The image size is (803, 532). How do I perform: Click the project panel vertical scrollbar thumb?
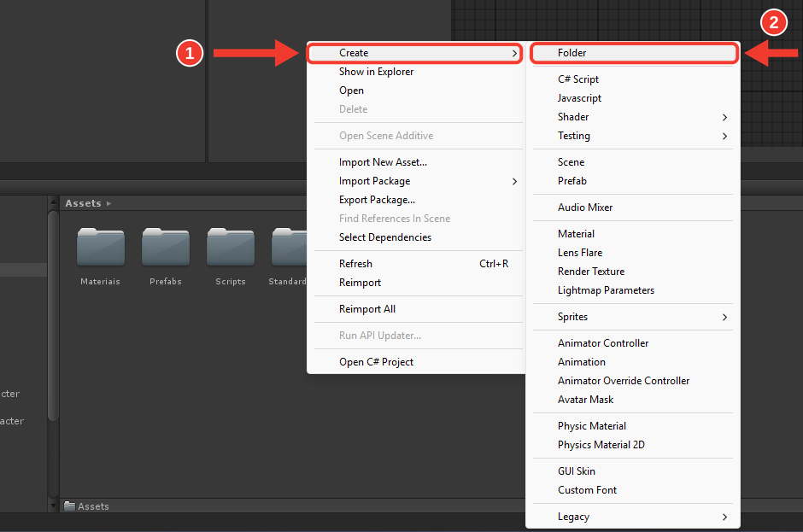point(53,316)
